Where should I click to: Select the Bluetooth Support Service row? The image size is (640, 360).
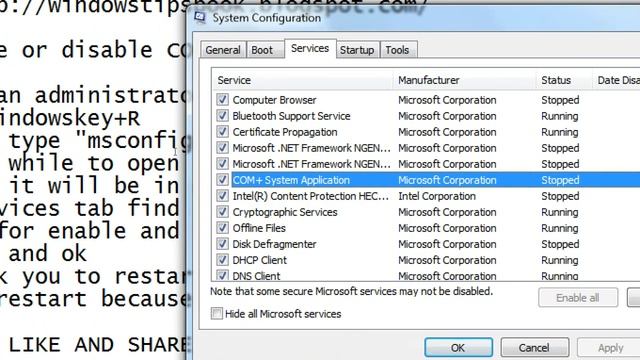(x=426, y=116)
